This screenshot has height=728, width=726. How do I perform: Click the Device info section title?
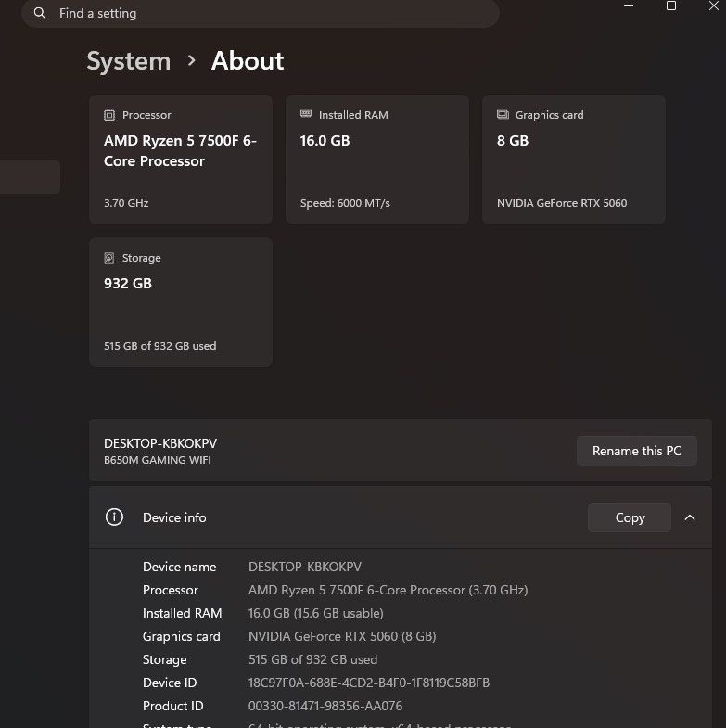tap(174, 517)
